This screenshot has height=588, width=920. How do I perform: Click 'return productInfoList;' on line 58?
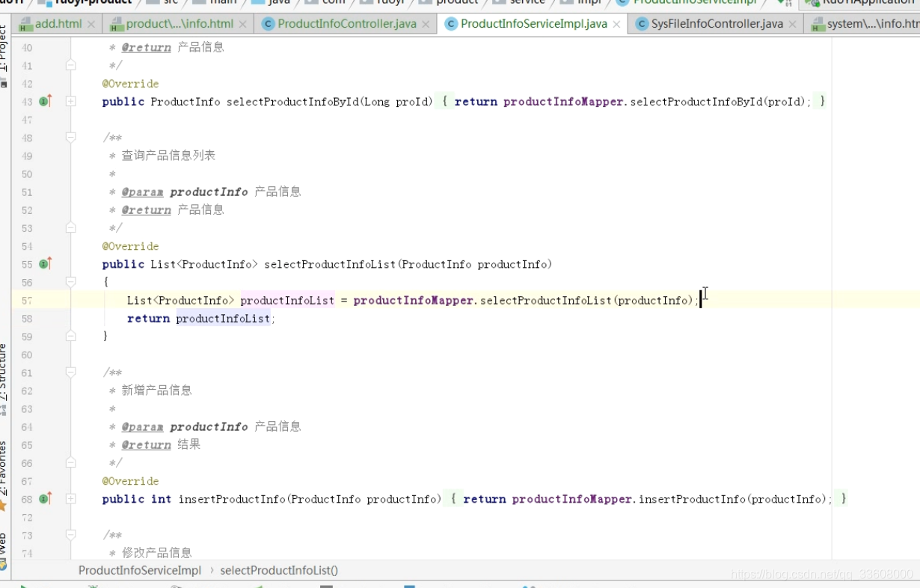[201, 319]
